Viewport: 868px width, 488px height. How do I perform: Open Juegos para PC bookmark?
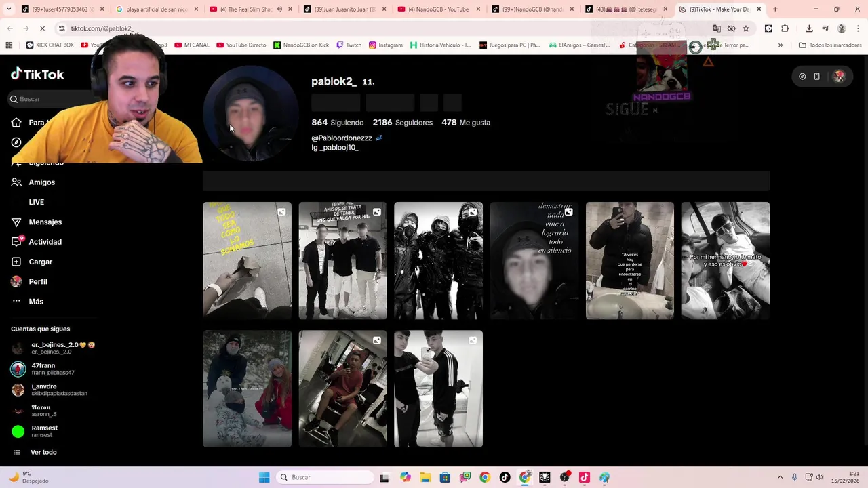(x=510, y=45)
